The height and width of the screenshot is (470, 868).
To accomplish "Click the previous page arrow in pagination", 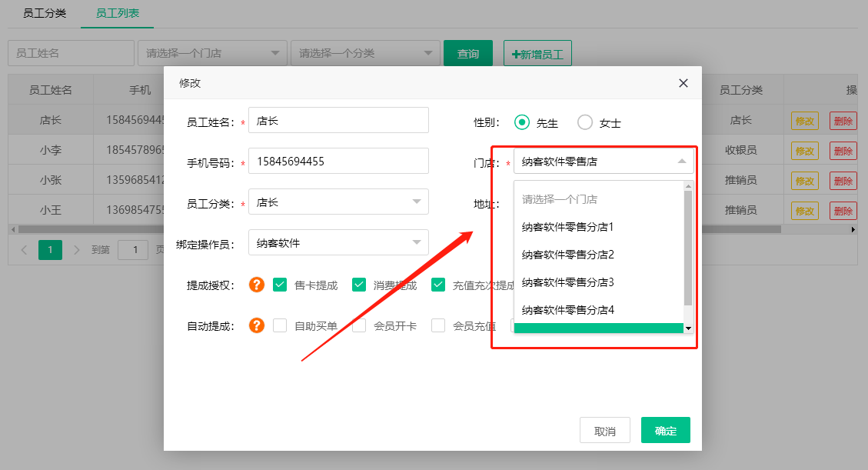I will pos(24,250).
